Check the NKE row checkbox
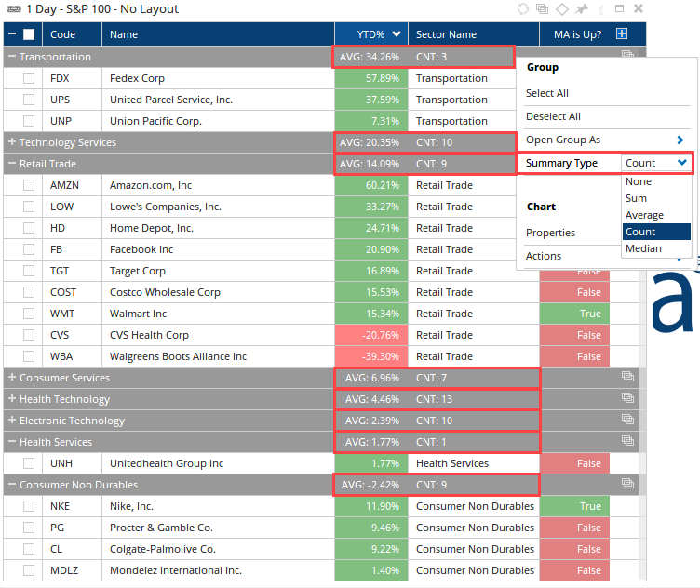This screenshot has width=700, height=588. (29, 506)
